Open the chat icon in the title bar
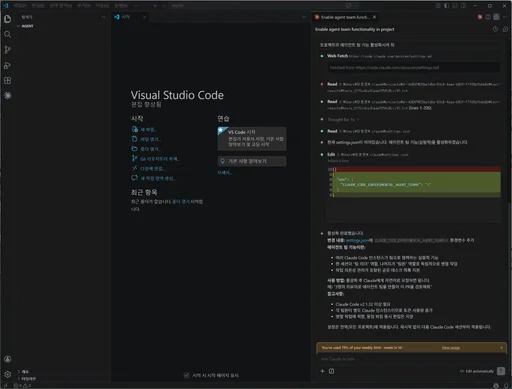This screenshot has height=389, width=512. tap(349, 6)
